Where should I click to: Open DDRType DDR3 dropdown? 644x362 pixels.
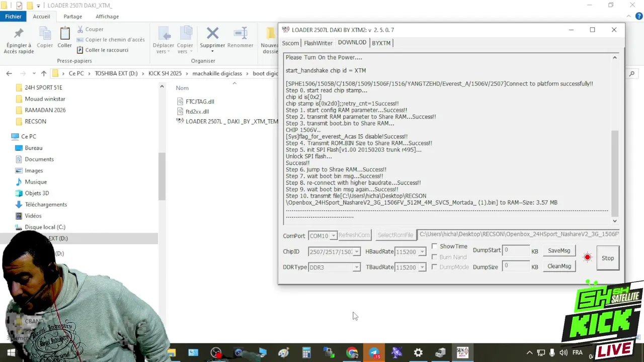pyautogui.click(x=356, y=267)
